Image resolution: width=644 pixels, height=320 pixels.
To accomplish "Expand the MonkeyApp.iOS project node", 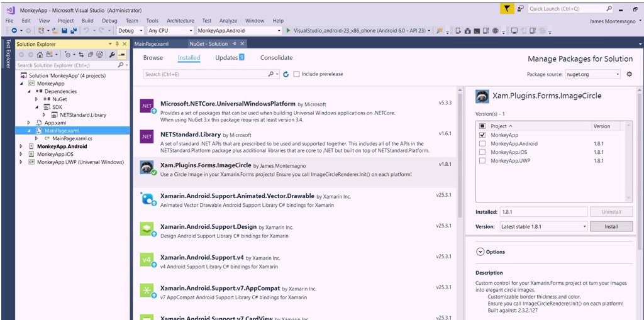I will [21, 154].
